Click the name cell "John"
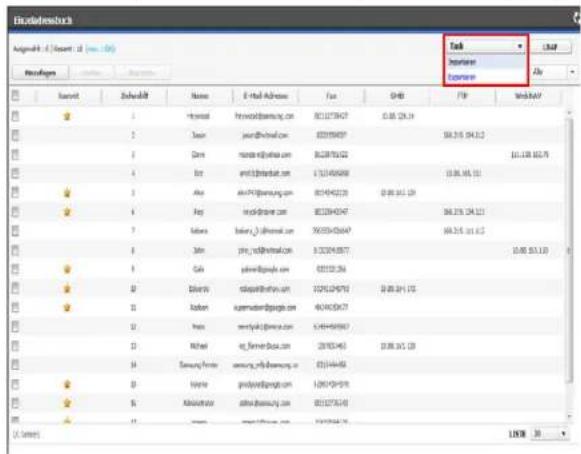581x454 pixels. tap(199, 251)
